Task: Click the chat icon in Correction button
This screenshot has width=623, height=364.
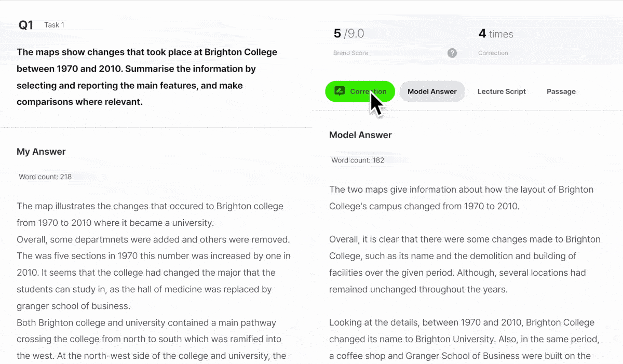Action: click(x=340, y=91)
